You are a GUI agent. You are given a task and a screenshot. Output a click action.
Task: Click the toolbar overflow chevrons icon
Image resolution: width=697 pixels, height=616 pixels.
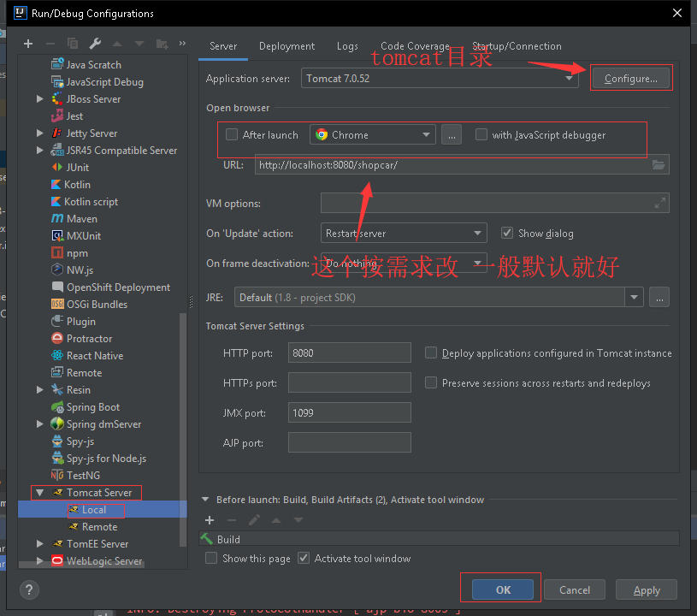pyautogui.click(x=182, y=43)
